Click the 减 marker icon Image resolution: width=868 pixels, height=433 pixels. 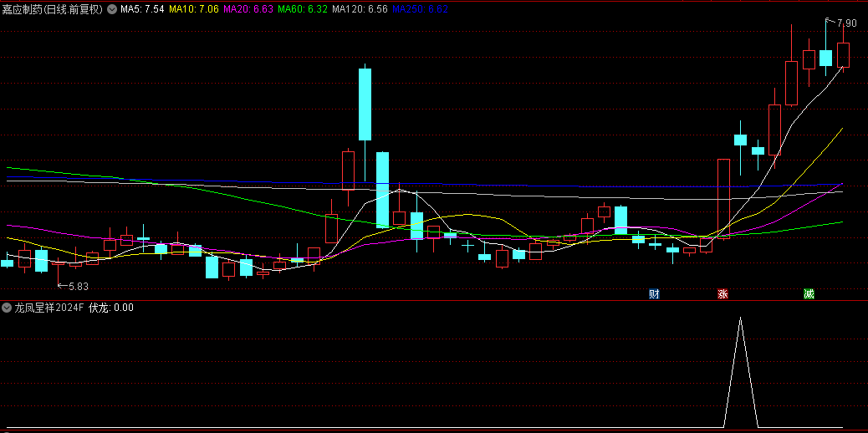tap(809, 294)
